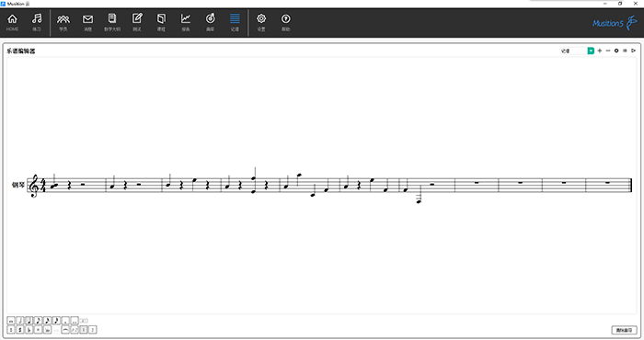Click the 乐谱编辑器 panel title
Screen dimensions: 644x340
[x=21, y=51]
